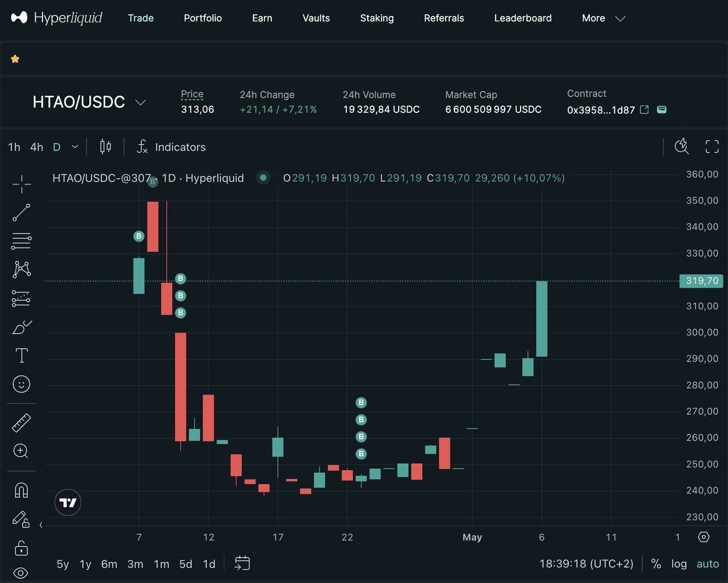
Task: Select the trend line drawing tool
Action: 22,212
